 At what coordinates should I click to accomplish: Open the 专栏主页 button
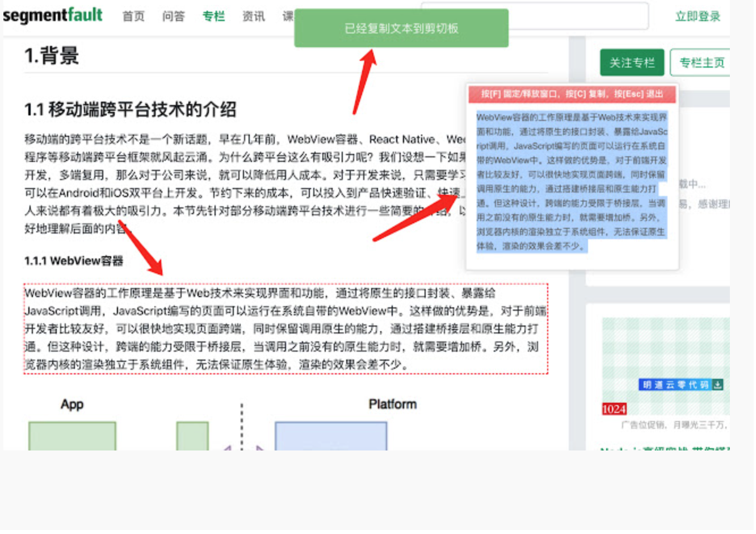[701, 62]
